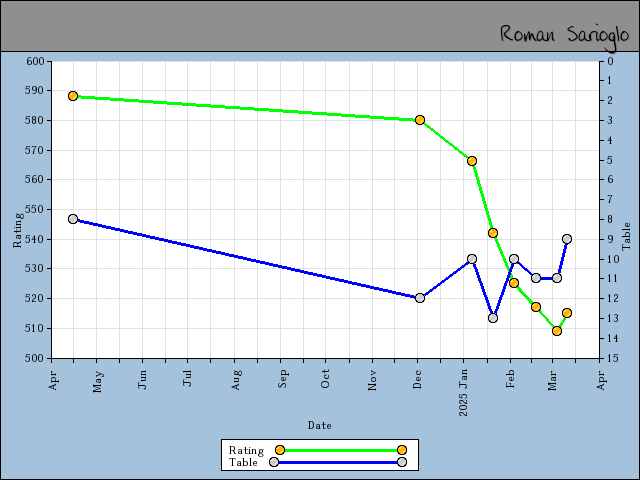
Task: Click the 'Roman Sarioglo' title text
Action: click(564, 36)
